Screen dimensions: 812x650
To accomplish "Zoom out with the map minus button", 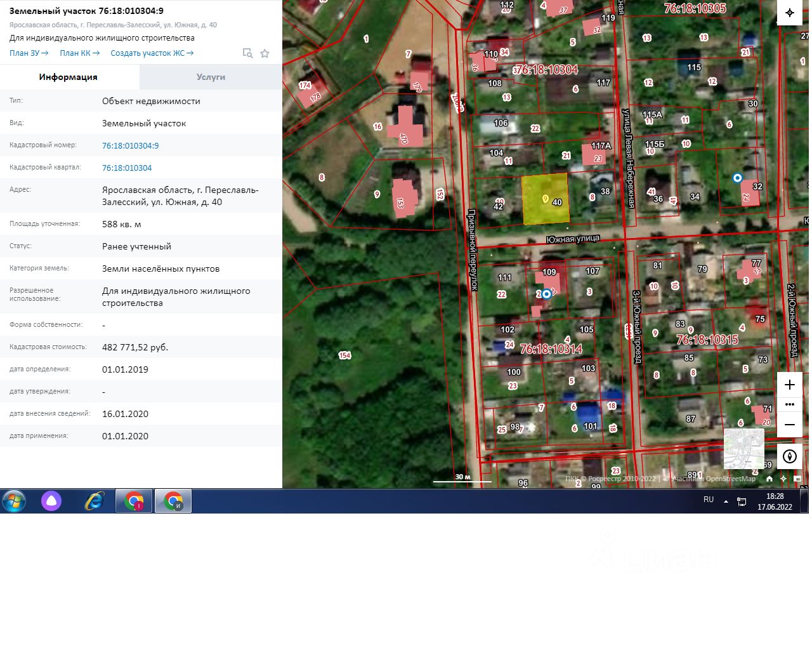I will click(789, 424).
